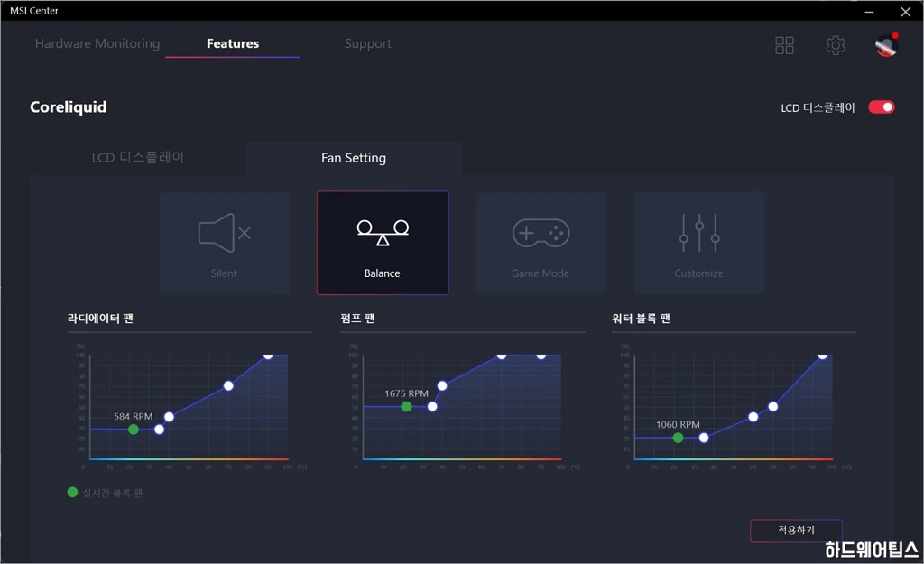This screenshot has width=924, height=564.
Task: Turn off the LCD 디스플레이 switch
Action: [x=882, y=107]
